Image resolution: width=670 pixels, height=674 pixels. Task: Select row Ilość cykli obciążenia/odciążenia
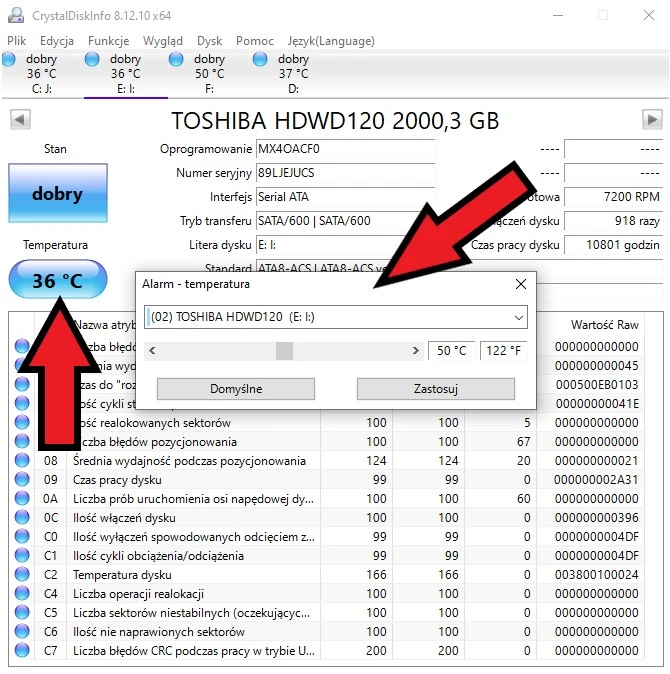[327, 556]
